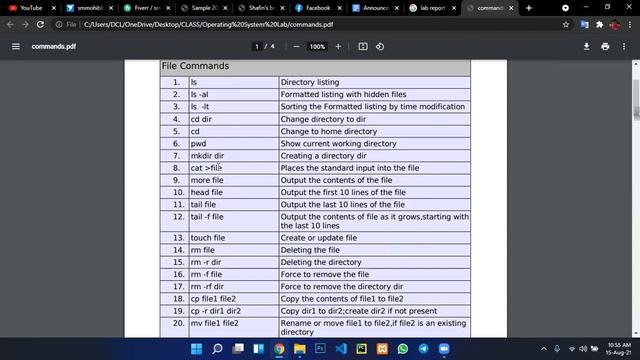The image size is (640, 360).
Task: Open the browser profile avatar
Action: click(615, 24)
